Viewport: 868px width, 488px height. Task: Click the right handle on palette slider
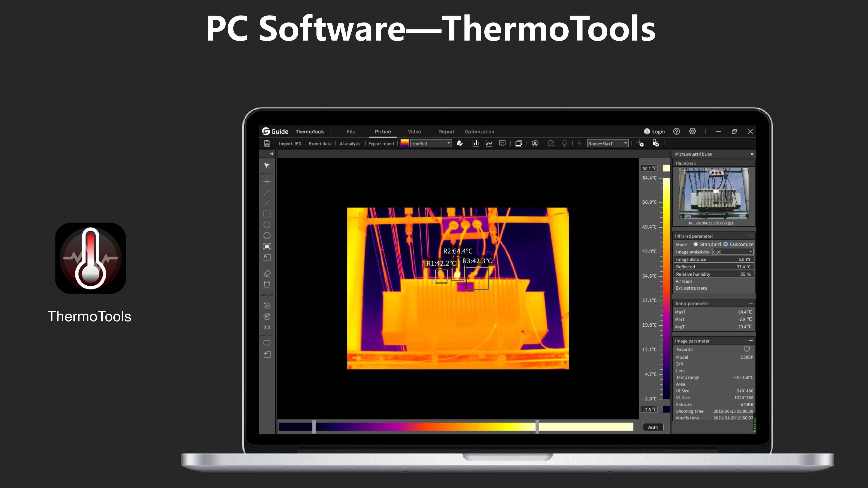(x=537, y=427)
